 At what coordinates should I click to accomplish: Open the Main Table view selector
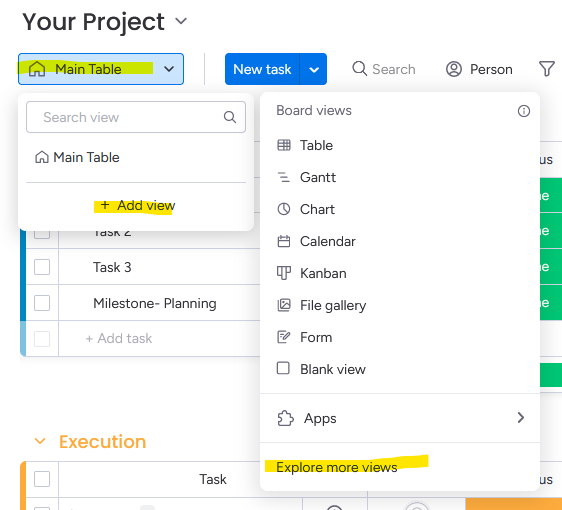[x=101, y=69]
